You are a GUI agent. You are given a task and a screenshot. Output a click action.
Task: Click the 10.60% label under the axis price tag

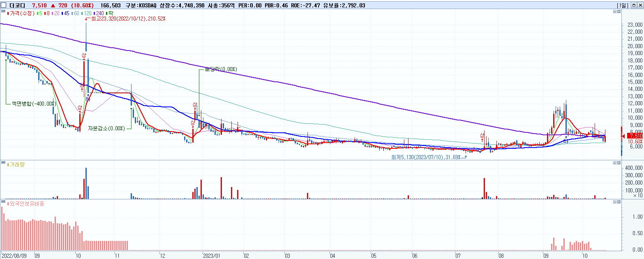click(635, 141)
